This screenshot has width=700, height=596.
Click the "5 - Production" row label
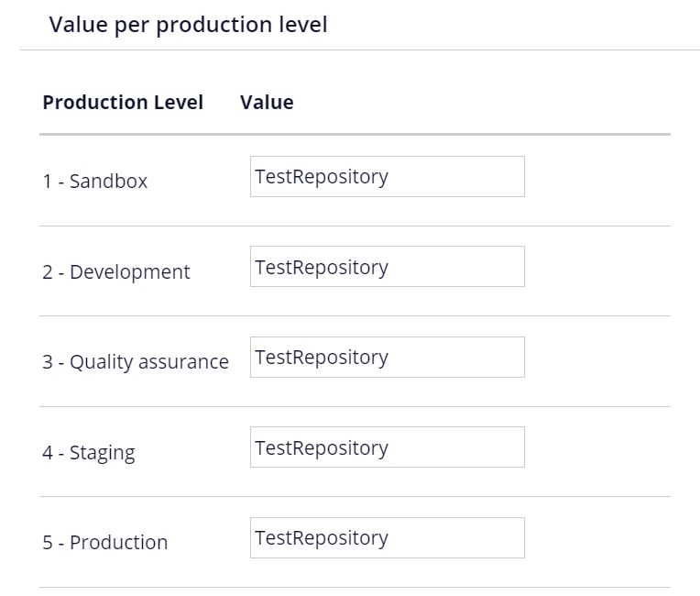[104, 543]
